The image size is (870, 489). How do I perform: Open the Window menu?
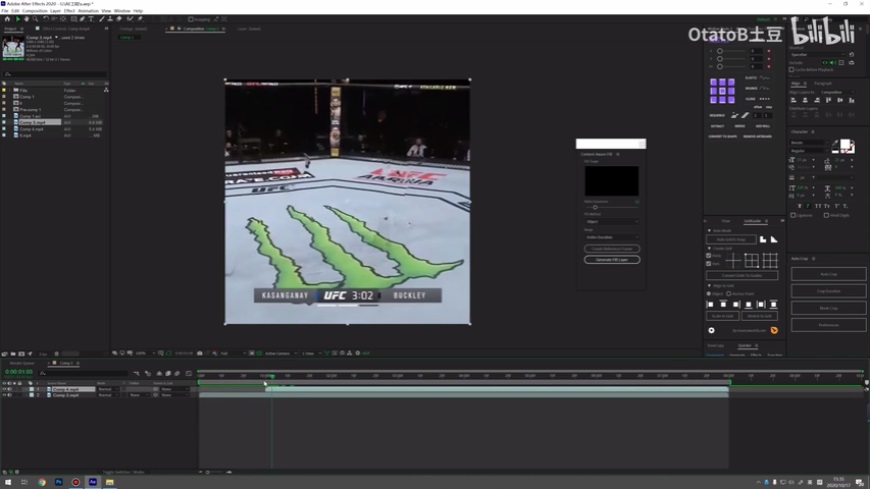122,11
